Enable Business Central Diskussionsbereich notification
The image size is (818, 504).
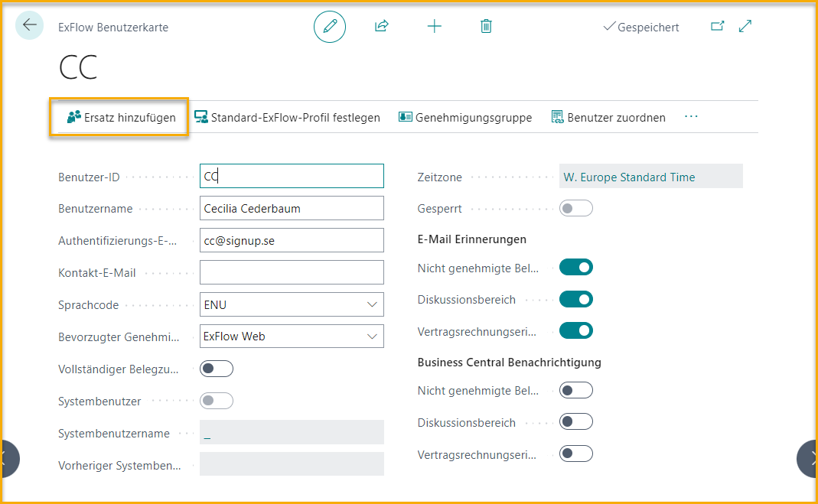576,421
